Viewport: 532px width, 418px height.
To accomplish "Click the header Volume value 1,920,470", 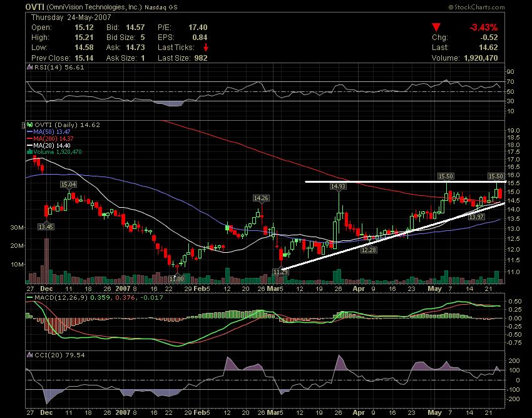I will click(x=481, y=58).
